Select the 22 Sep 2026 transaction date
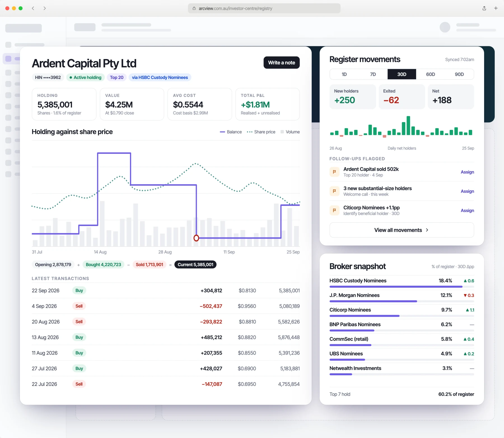 46,291
